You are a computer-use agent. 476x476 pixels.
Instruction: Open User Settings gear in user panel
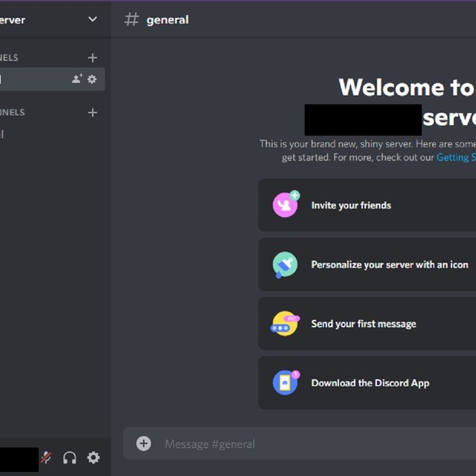pyautogui.click(x=93, y=457)
